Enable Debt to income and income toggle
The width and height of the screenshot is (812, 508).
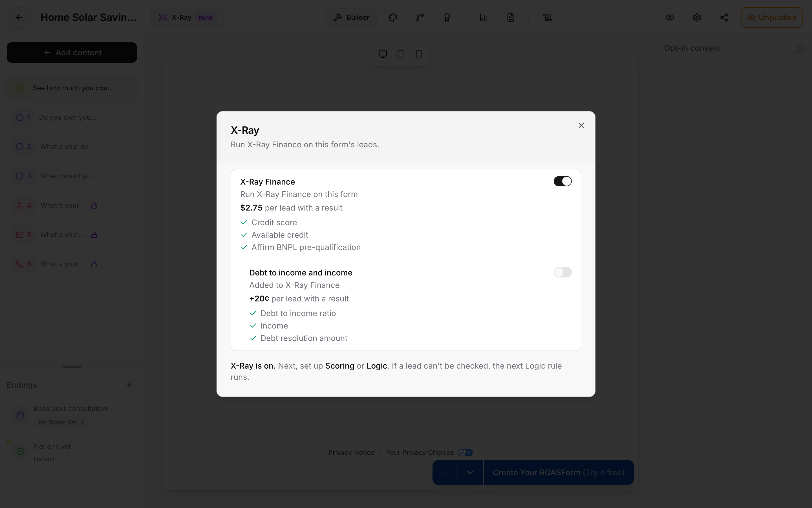(x=562, y=272)
